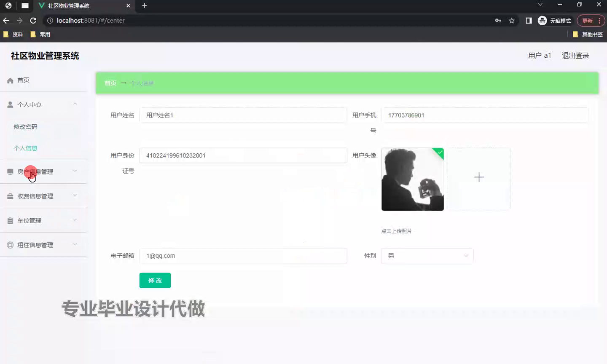Click the 社区物业管理系统 title
Image resolution: width=607 pixels, height=364 pixels.
point(45,56)
